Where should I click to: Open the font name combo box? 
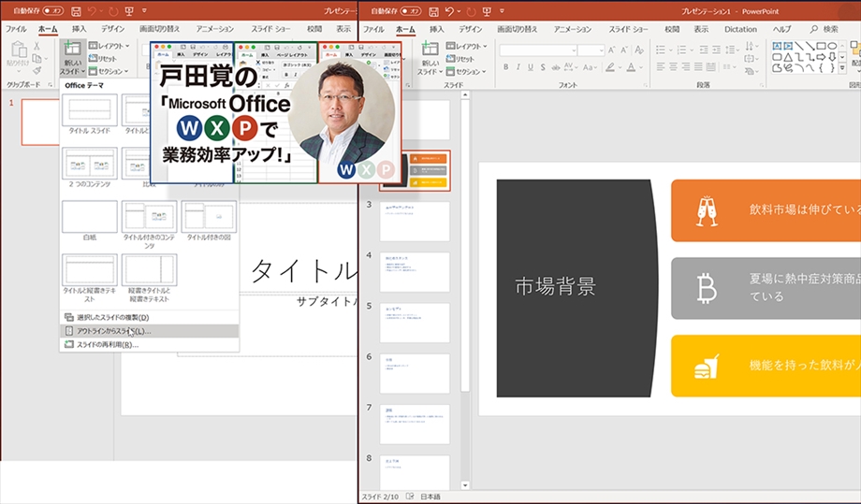(x=537, y=50)
